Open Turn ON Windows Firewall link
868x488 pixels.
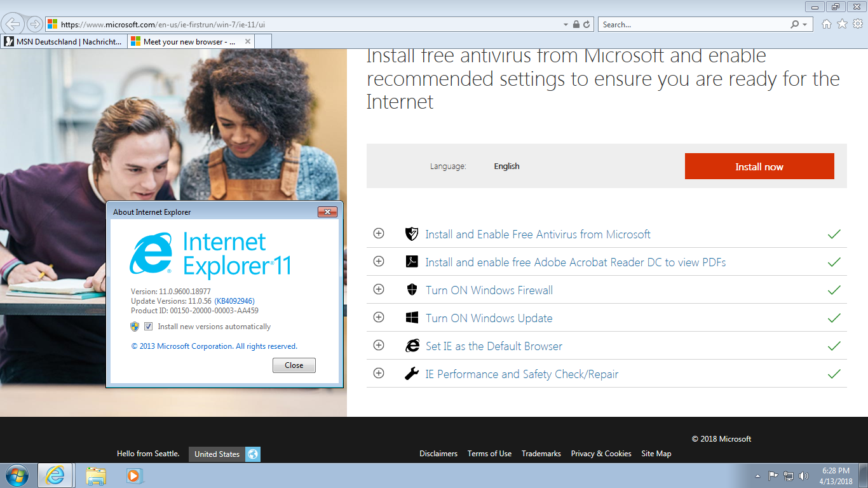click(489, 290)
